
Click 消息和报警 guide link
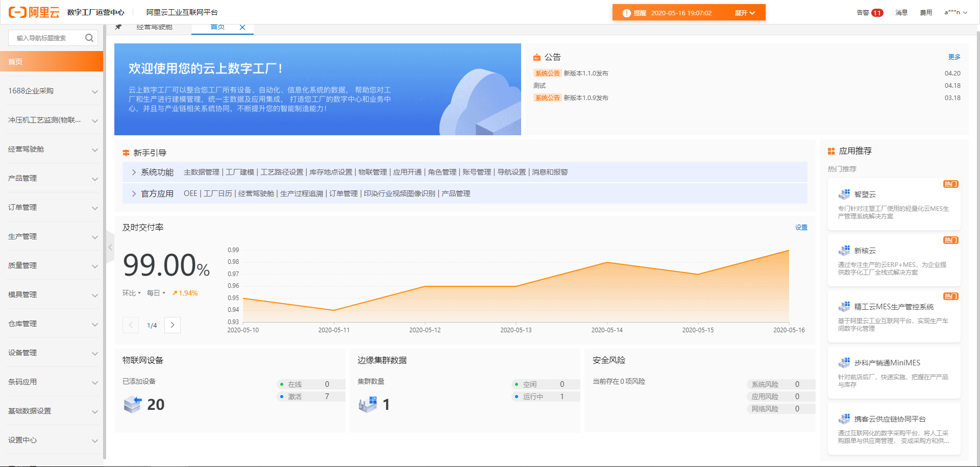550,173
